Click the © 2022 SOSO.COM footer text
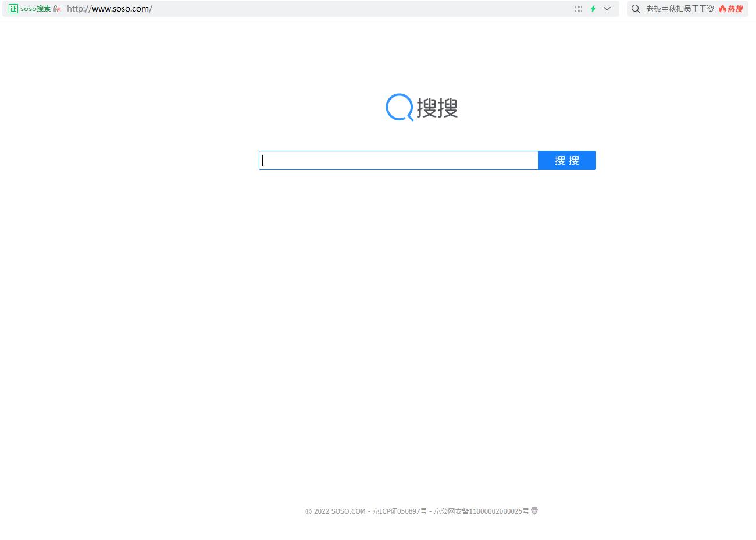The height and width of the screenshot is (540, 756). (x=336, y=511)
